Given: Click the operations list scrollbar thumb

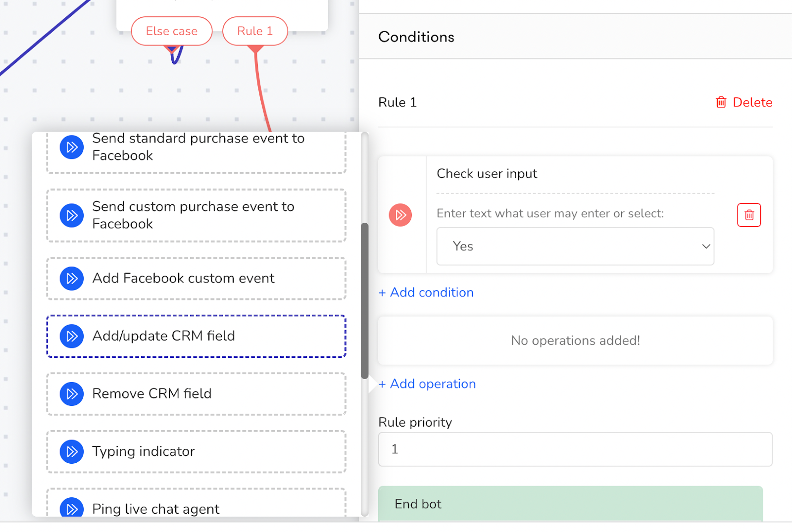Looking at the screenshot, I should [x=365, y=300].
